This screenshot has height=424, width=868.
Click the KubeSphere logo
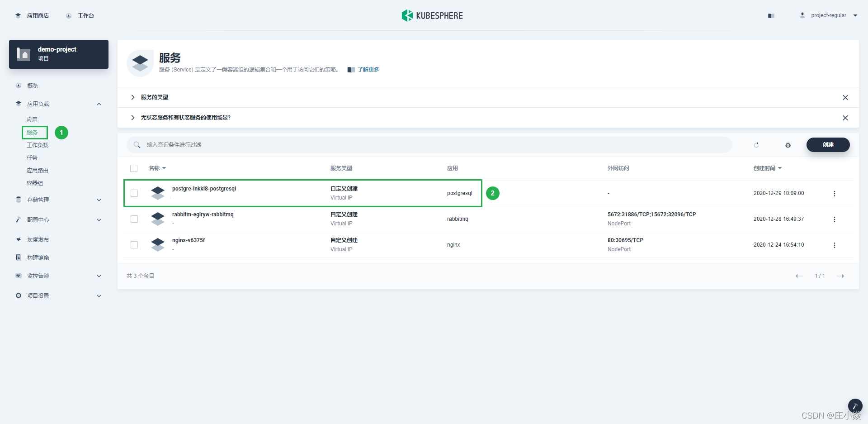tap(432, 15)
